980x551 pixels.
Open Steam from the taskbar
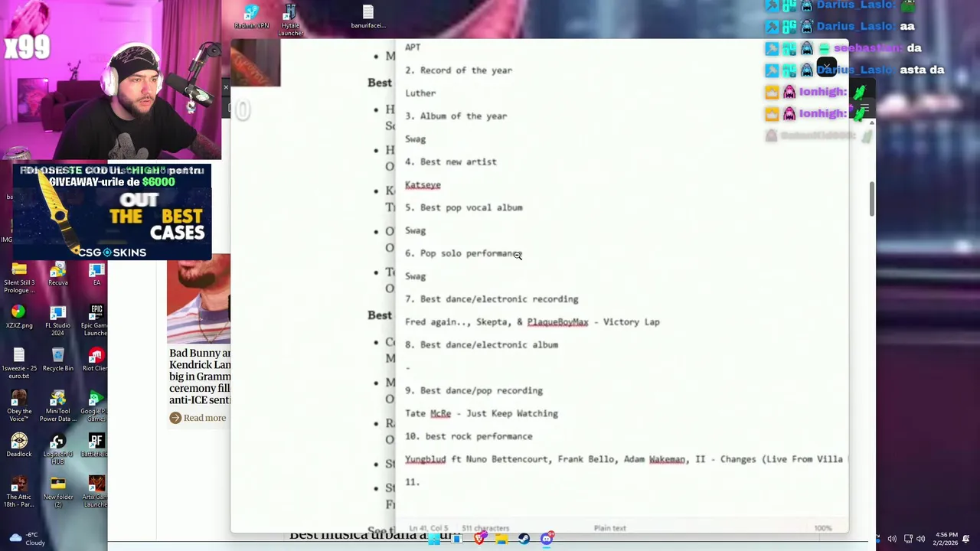[524, 539]
